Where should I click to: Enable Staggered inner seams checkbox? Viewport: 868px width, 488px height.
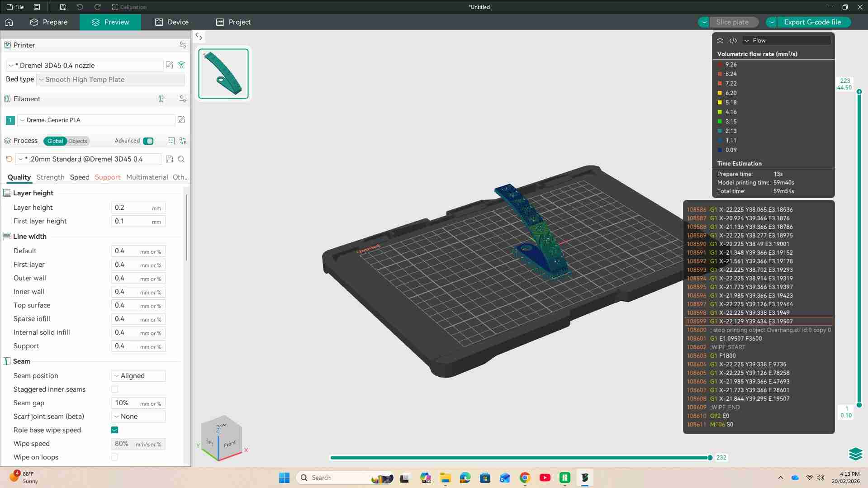[x=115, y=389]
